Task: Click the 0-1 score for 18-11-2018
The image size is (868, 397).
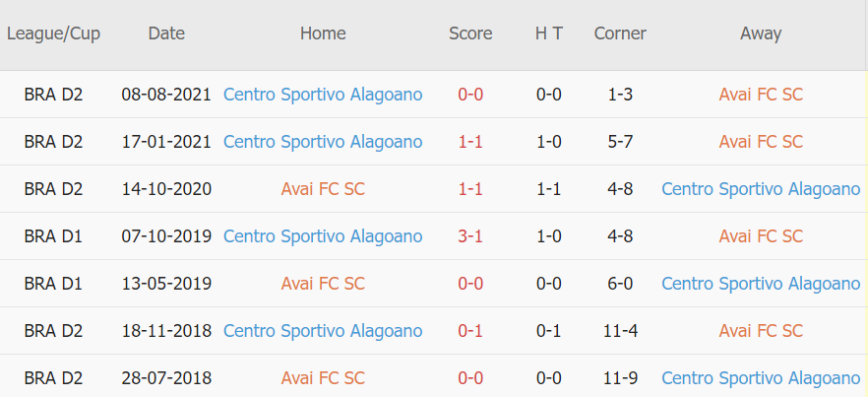Action: pyautogui.click(x=470, y=331)
